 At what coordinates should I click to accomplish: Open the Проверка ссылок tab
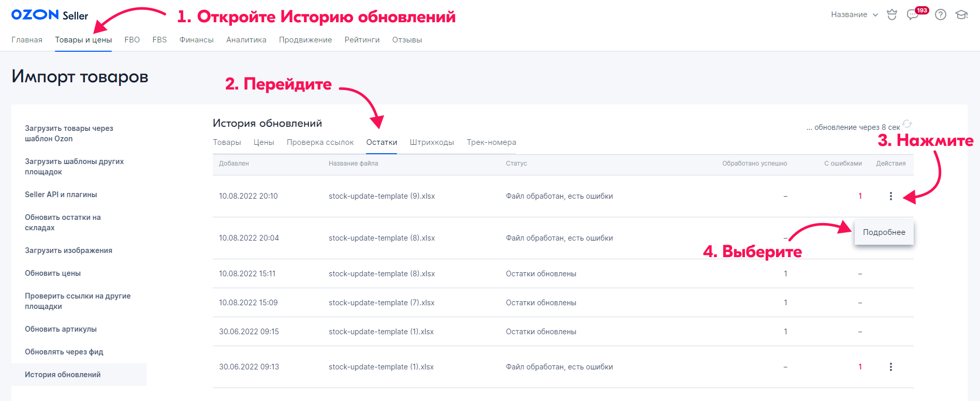click(320, 142)
